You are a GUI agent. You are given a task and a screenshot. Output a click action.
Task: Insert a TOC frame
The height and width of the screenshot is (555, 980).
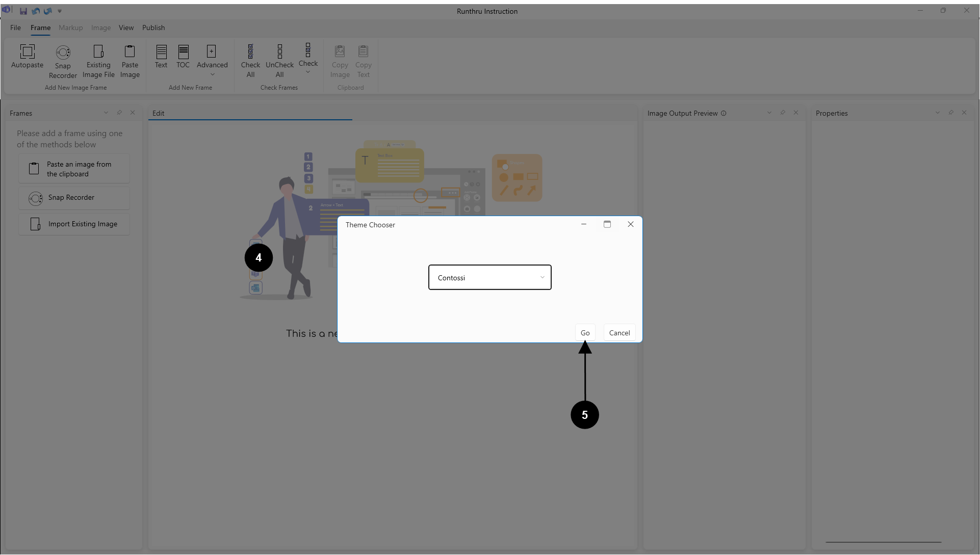click(x=183, y=51)
